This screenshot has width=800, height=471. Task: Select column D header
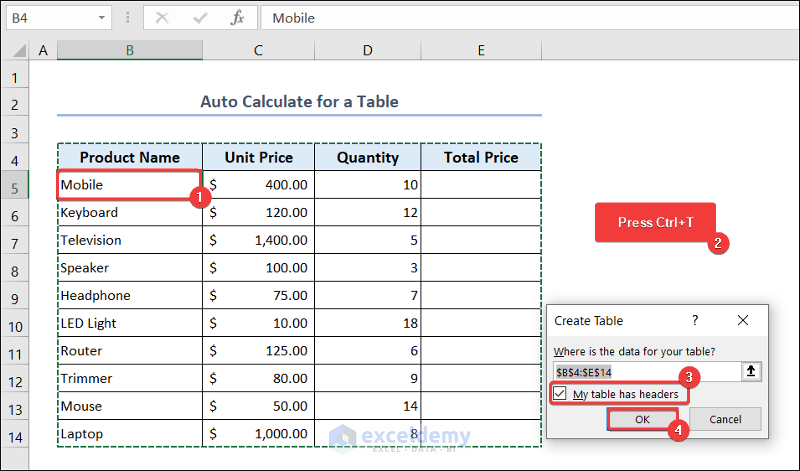coord(368,50)
